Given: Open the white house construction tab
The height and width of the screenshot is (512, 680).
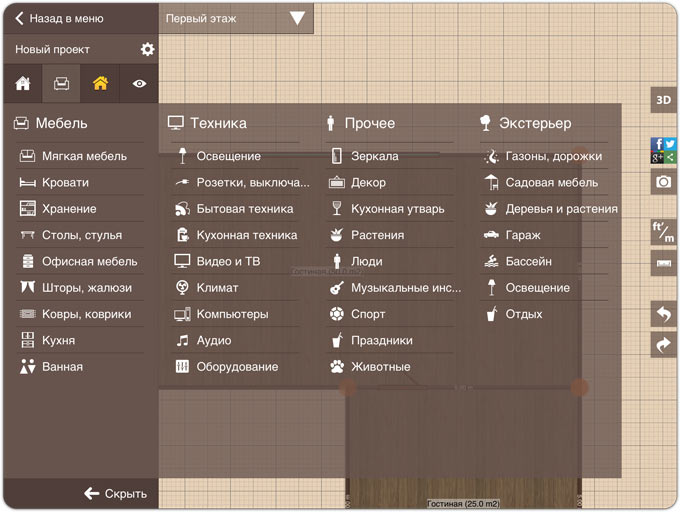Looking at the screenshot, I should point(22,84).
